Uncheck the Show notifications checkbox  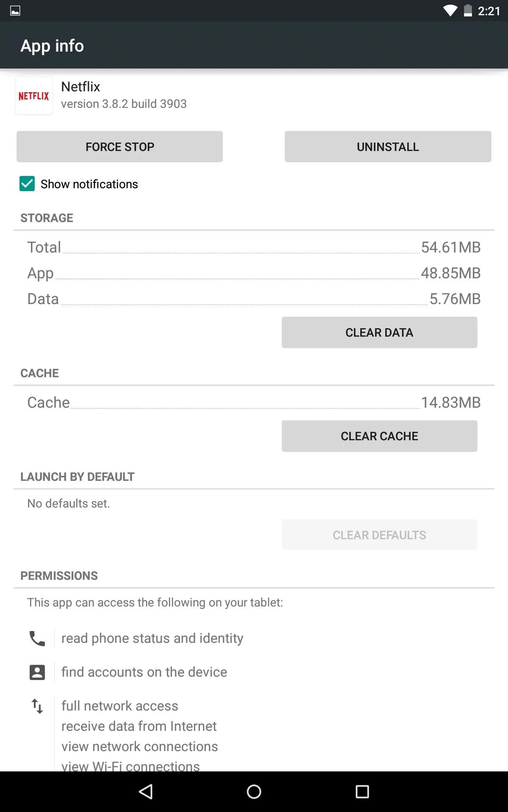[27, 184]
